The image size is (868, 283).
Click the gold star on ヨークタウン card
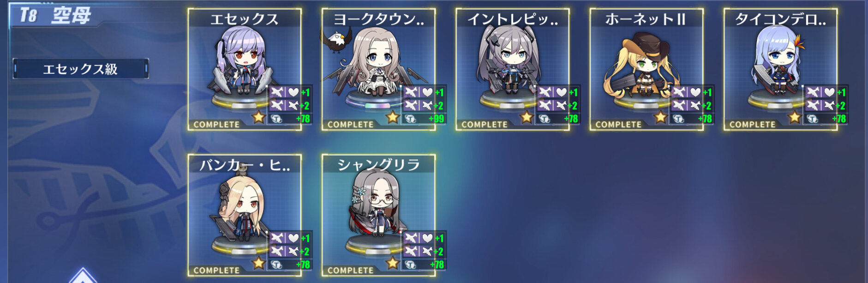(x=393, y=117)
